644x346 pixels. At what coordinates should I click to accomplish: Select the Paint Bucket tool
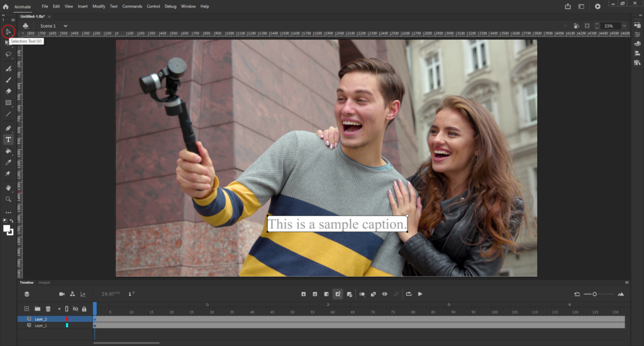pyautogui.click(x=8, y=151)
